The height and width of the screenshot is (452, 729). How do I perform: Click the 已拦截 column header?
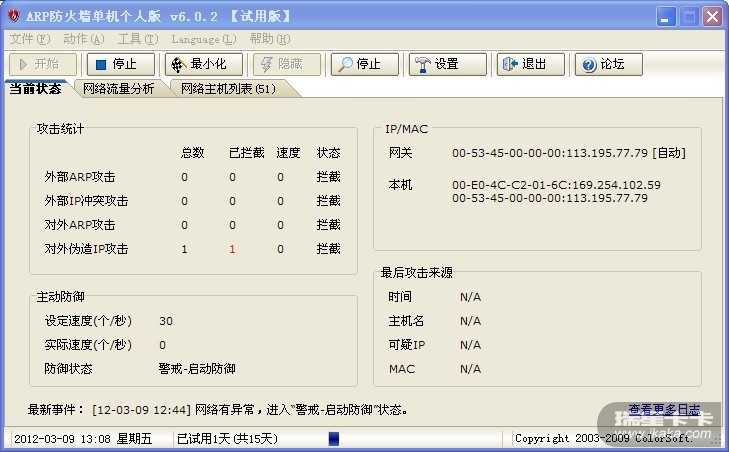[x=246, y=153]
